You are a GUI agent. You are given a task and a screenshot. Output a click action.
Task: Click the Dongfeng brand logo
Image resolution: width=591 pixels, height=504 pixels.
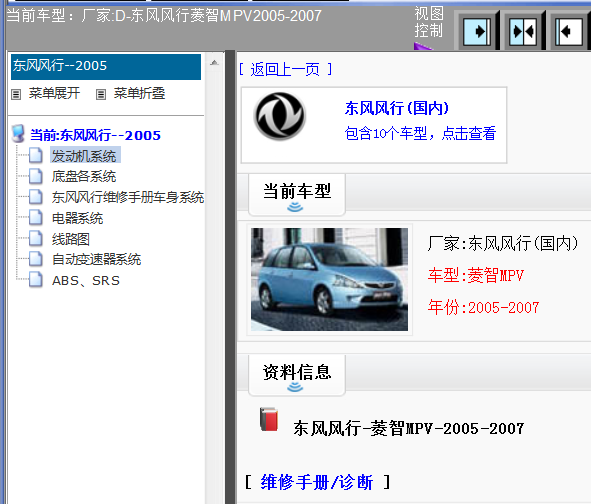tap(280, 116)
